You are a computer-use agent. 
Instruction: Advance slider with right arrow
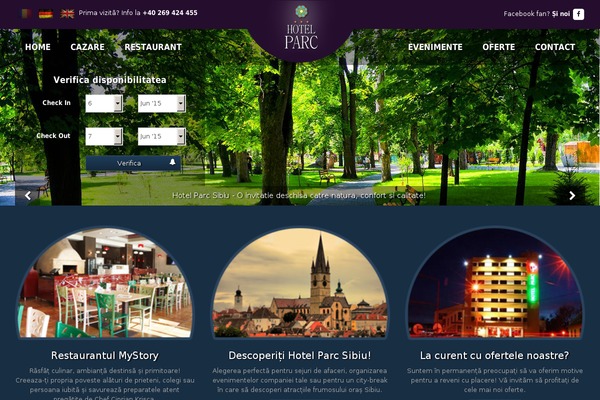coord(572,196)
